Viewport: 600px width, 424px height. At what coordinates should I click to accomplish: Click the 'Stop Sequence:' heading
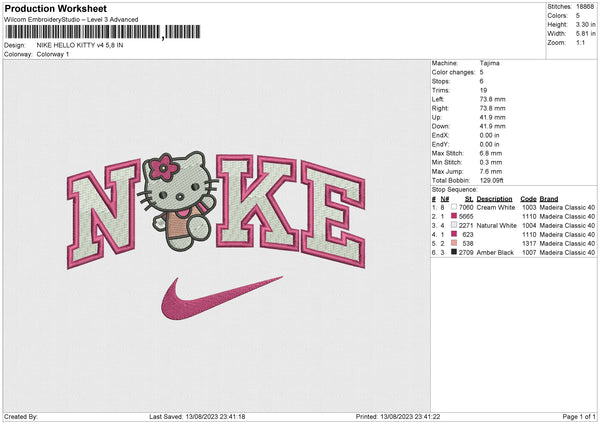click(455, 190)
